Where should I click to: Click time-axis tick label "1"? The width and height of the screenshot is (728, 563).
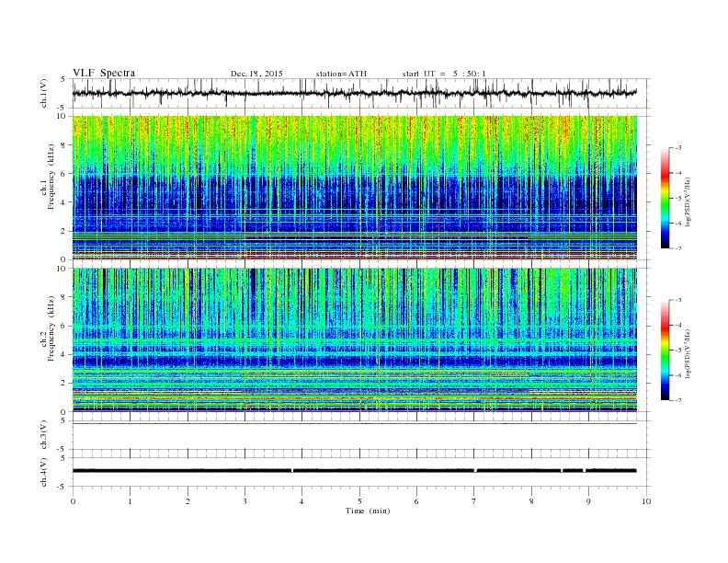(130, 501)
